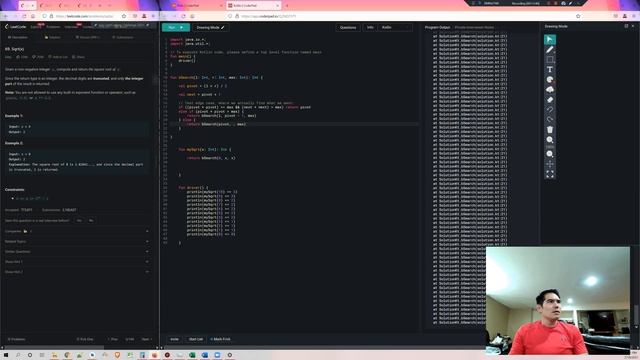Zoom in on the drawing canvas
Screen dimensions: 640x360
pyautogui.click(x=550, y=140)
